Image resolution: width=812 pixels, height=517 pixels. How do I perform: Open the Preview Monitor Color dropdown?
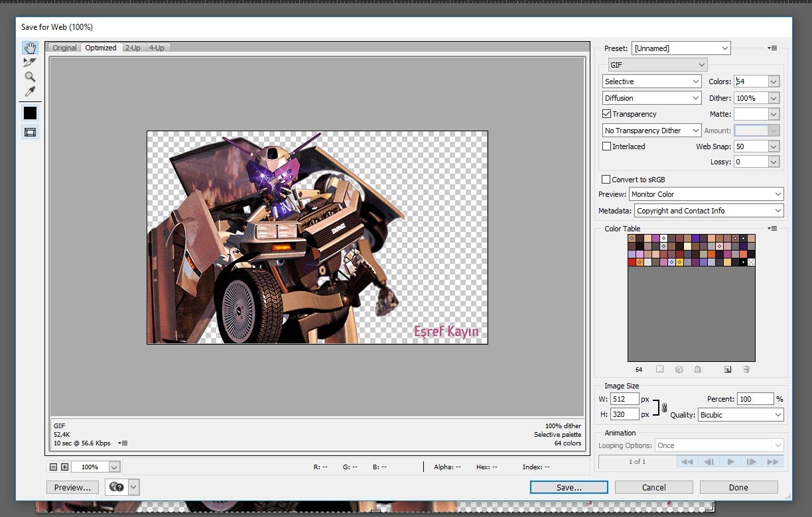(x=707, y=194)
